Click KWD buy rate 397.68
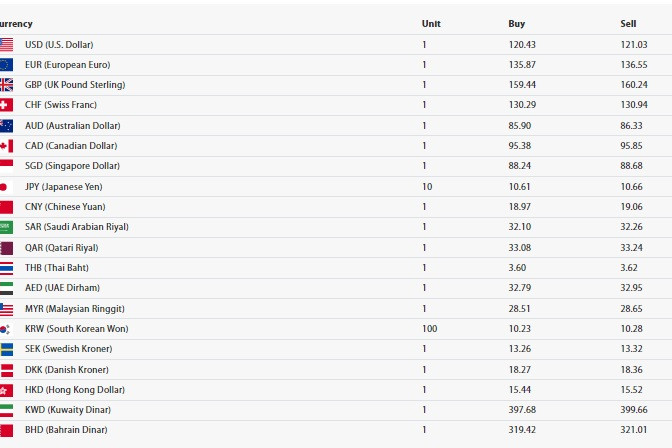672x448 pixels. coord(522,409)
